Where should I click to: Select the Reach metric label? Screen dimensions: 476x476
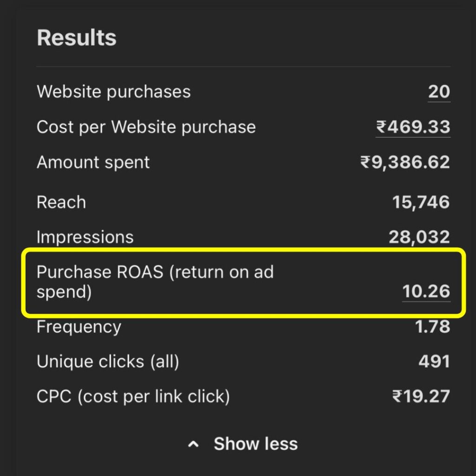(x=61, y=202)
